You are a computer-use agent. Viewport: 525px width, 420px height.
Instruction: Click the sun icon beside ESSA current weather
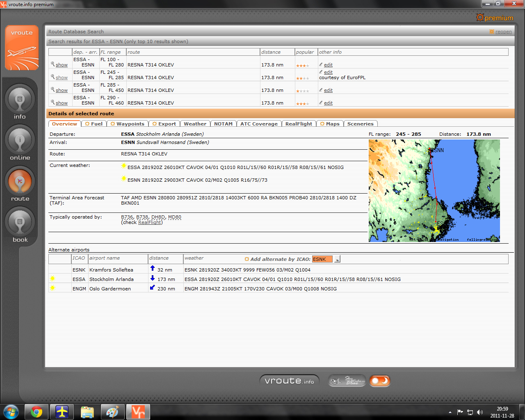pyautogui.click(x=124, y=166)
